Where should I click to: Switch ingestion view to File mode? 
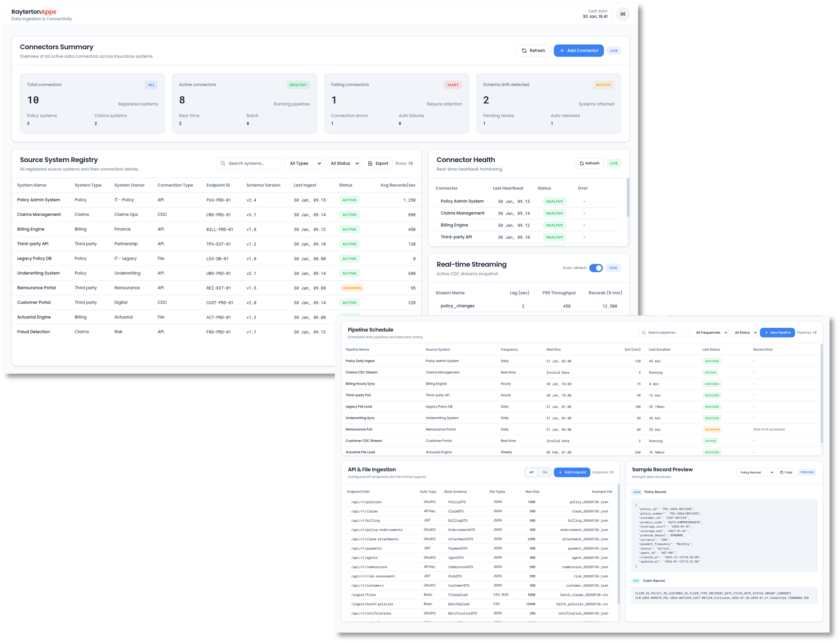pyautogui.click(x=545, y=472)
